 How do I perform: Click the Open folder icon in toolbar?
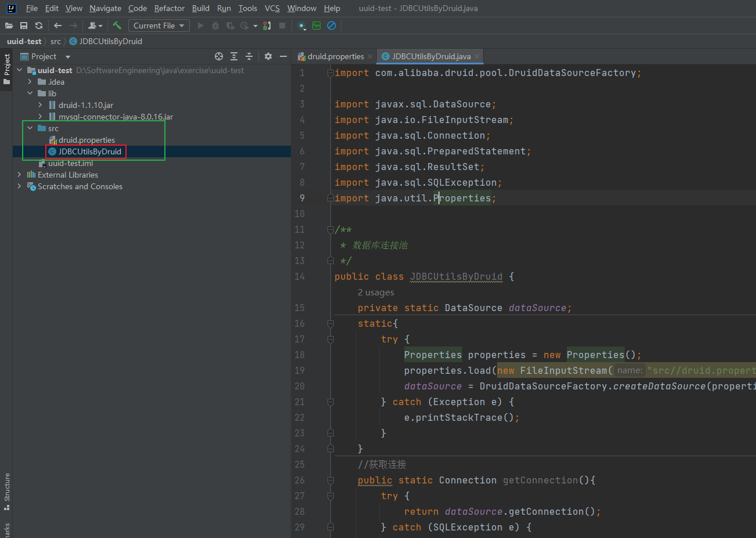coord(9,26)
